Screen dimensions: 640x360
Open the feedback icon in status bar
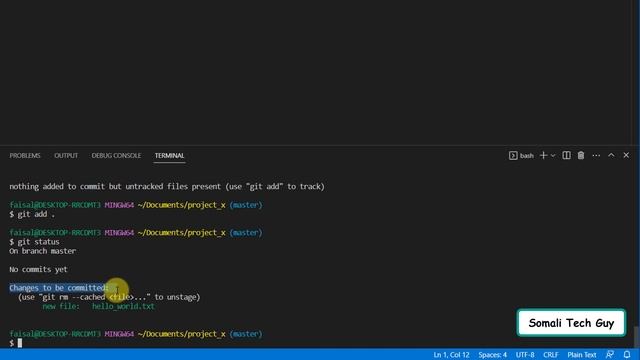click(610, 355)
